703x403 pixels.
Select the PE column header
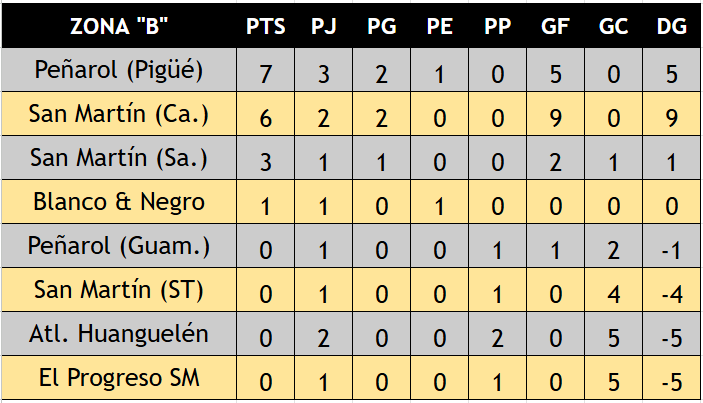point(439,26)
